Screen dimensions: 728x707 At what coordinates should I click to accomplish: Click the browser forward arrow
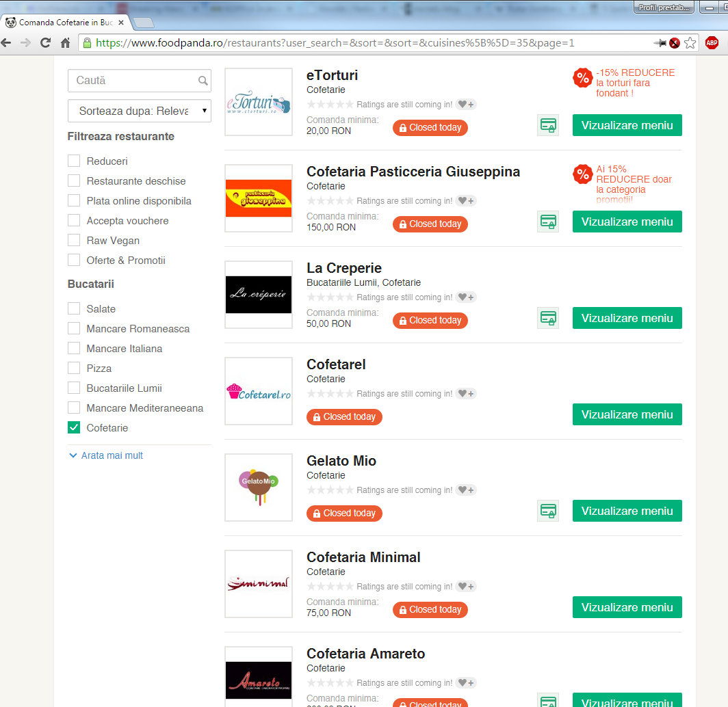(25, 43)
